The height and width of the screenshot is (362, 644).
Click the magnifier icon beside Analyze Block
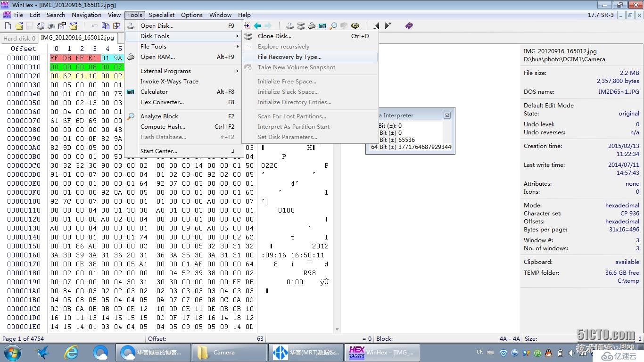(131, 116)
